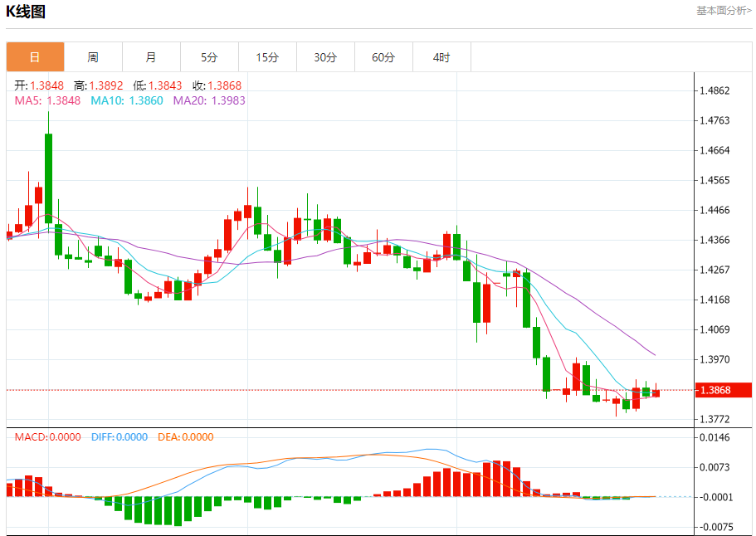Open the 4时 interval tab
Screen dimensions: 756x536
[441, 57]
